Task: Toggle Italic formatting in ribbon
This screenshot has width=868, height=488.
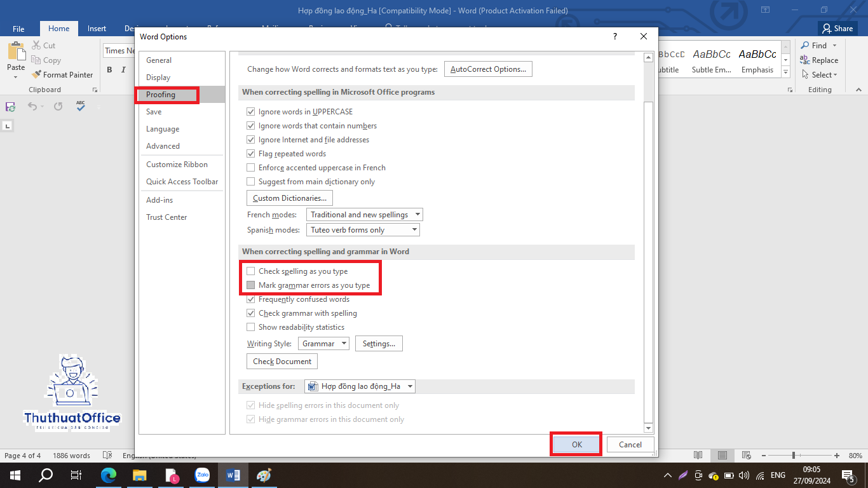Action: click(125, 70)
